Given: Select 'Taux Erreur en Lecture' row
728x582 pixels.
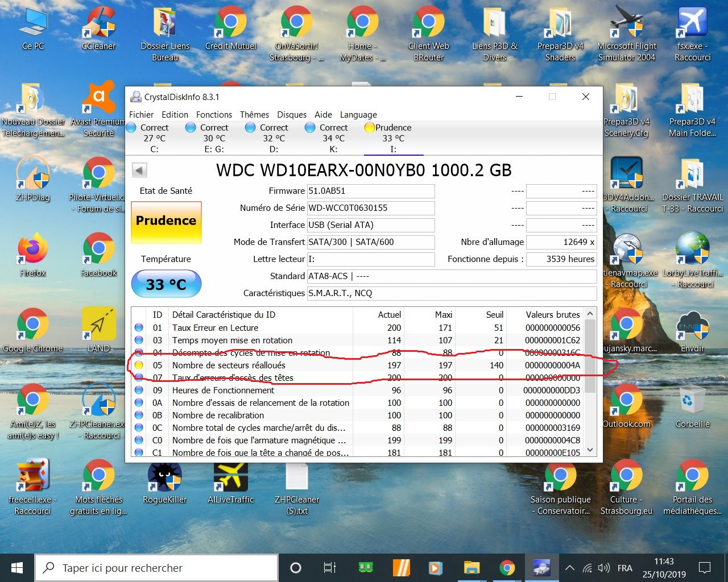Looking at the screenshot, I should click(358, 328).
